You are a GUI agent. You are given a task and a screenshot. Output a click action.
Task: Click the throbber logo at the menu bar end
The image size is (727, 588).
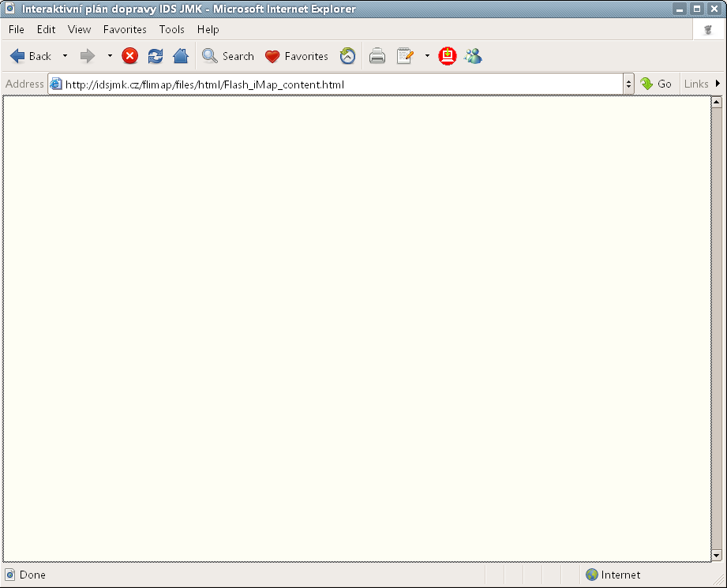pyautogui.click(x=707, y=30)
